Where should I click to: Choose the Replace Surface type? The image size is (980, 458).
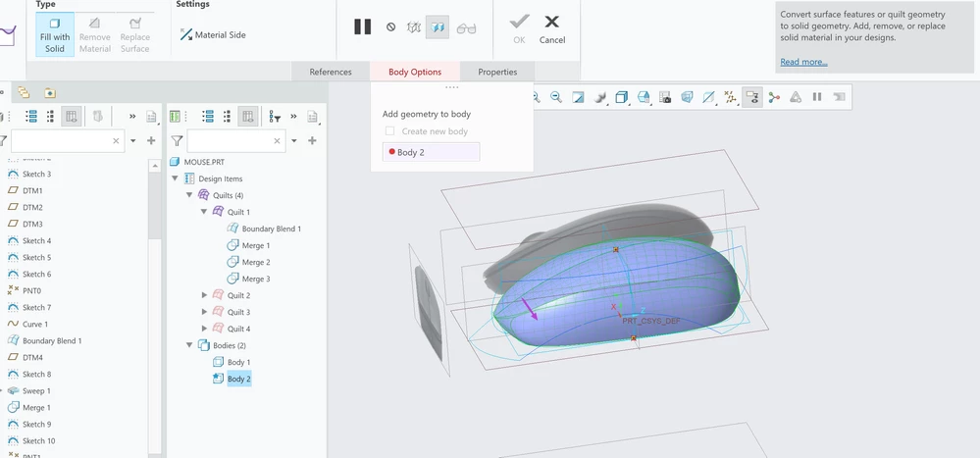(x=134, y=35)
